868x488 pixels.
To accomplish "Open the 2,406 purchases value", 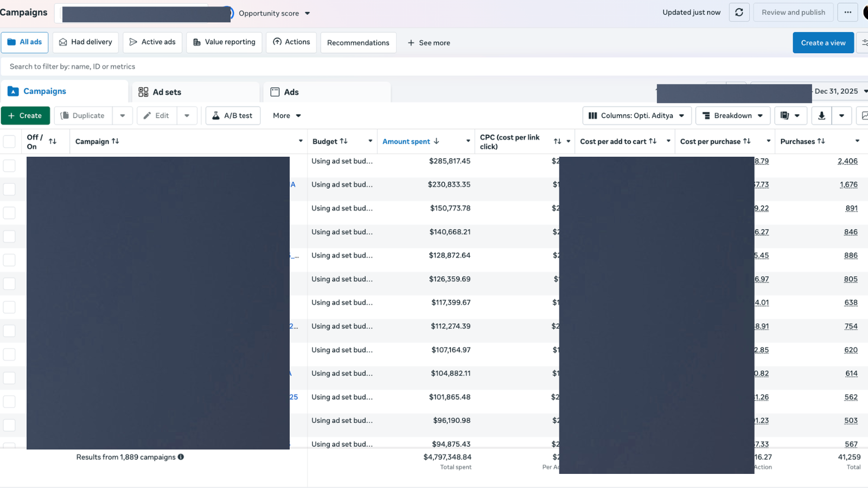I will pos(847,161).
